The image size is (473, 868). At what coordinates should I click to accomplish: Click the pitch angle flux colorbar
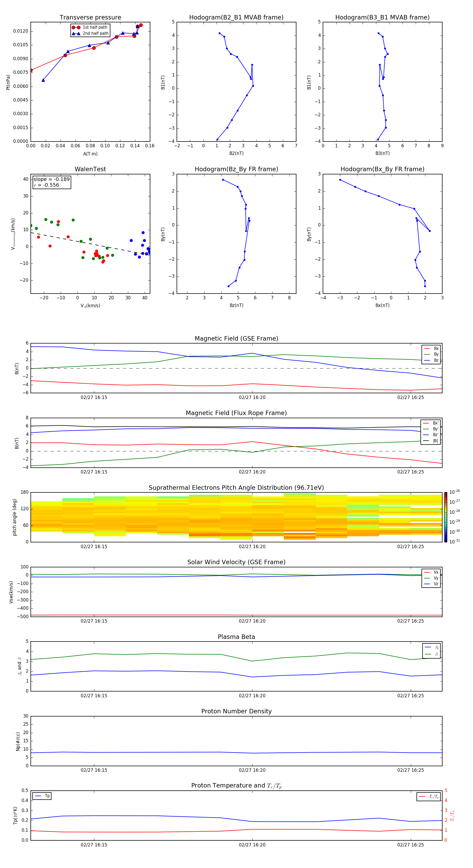[x=446, y=517]
